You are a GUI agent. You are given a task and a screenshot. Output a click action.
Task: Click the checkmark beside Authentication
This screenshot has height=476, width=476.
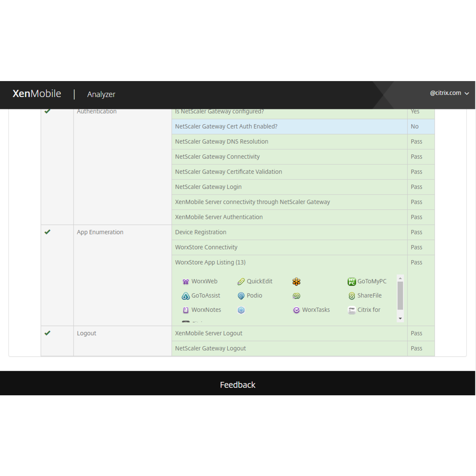(47, 111)
